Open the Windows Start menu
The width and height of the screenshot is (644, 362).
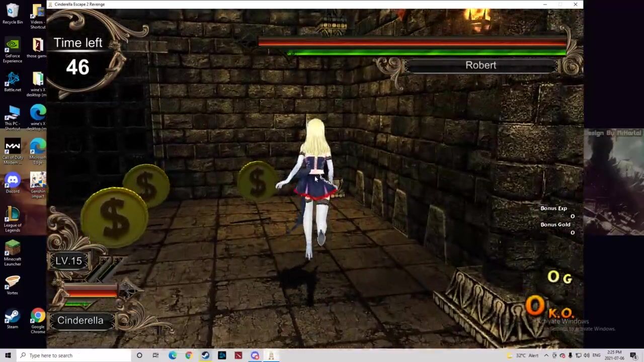(x=8, y=355)
